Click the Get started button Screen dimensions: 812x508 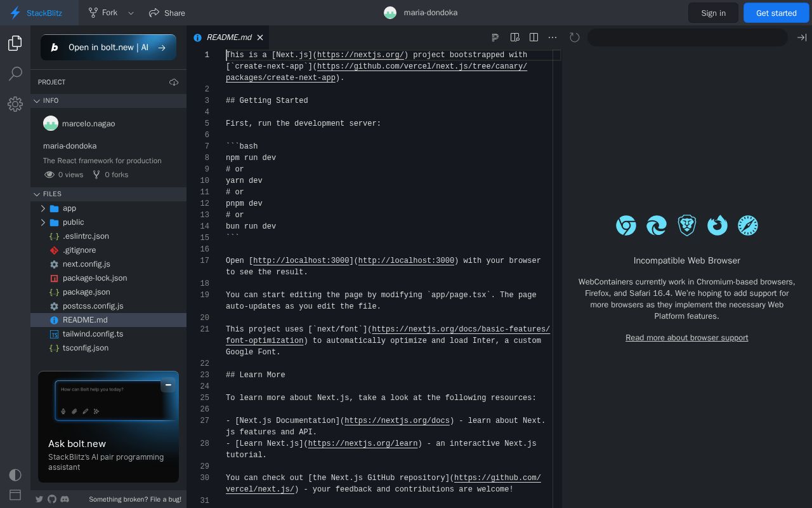tap(776, 13)
